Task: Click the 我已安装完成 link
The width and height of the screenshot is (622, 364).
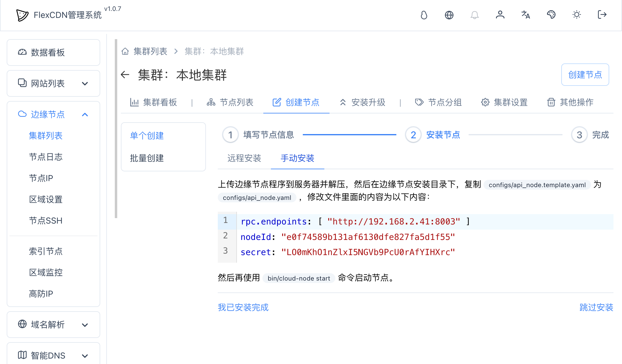Action: tap(243, 307)
